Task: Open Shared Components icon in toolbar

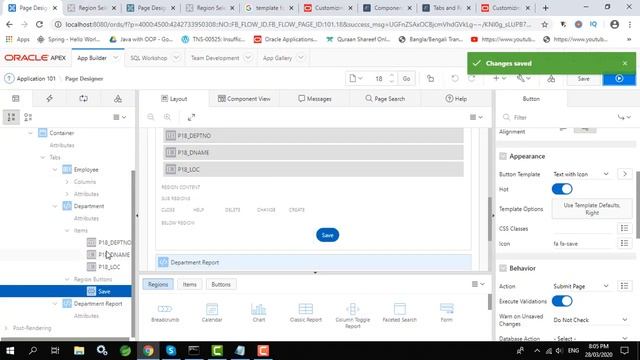Action: click(x=551, y=78)
